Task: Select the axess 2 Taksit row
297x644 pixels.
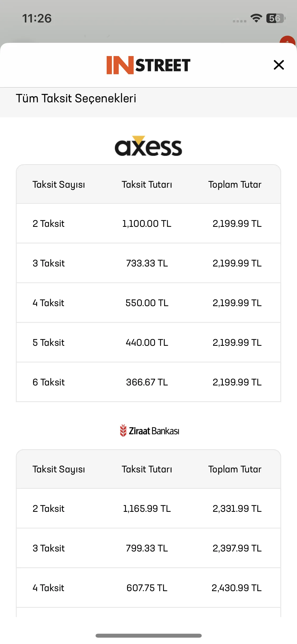Action: pos(148,223)
